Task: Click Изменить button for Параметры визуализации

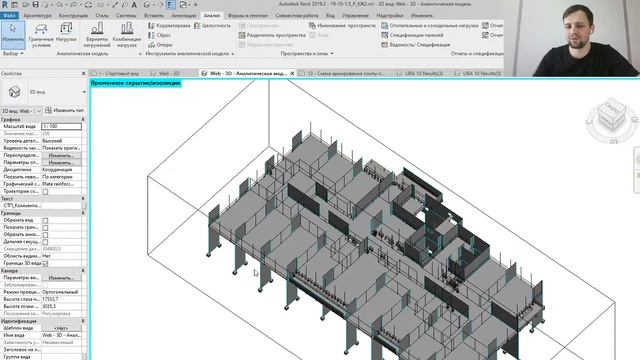Action: (x=62, y=278)
